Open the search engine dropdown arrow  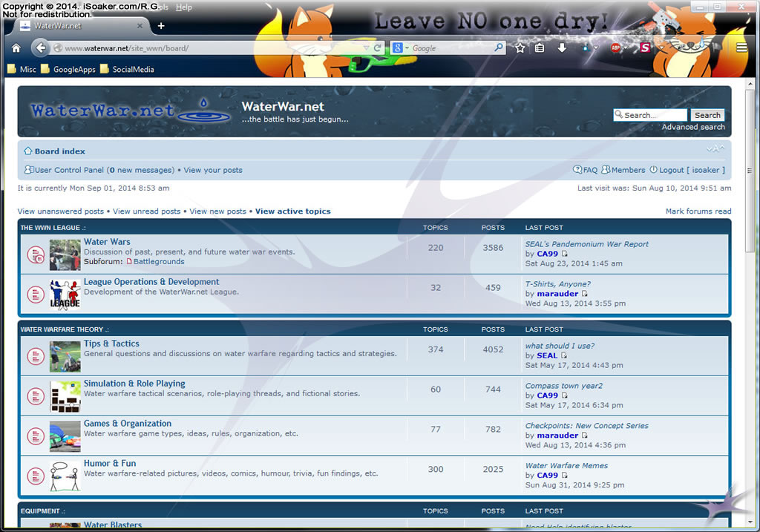tap(407, 48)
